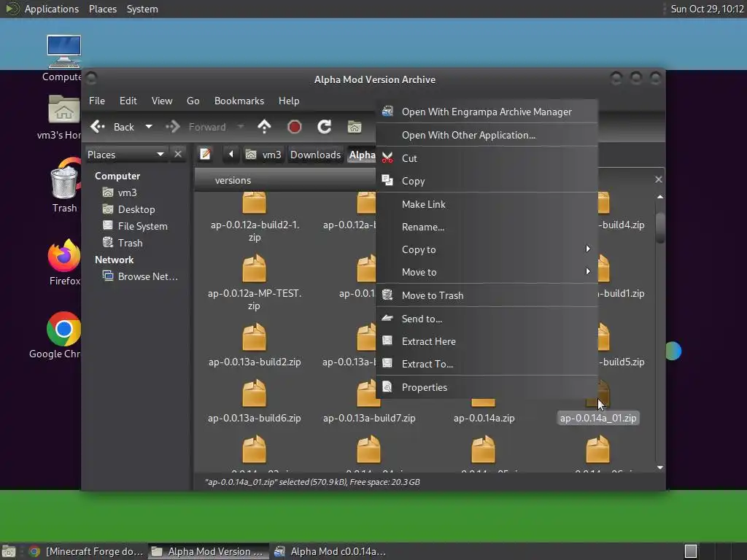Click the show desktop icon in taskbar
Image resolution: width=747 pixels, height=560 pixels.
(9, 552)
